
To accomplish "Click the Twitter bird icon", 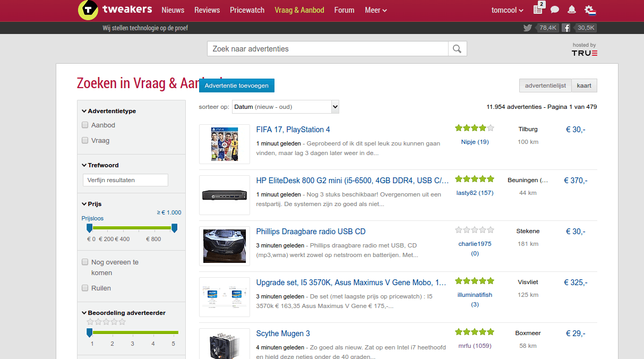I will tap(527, 28).
